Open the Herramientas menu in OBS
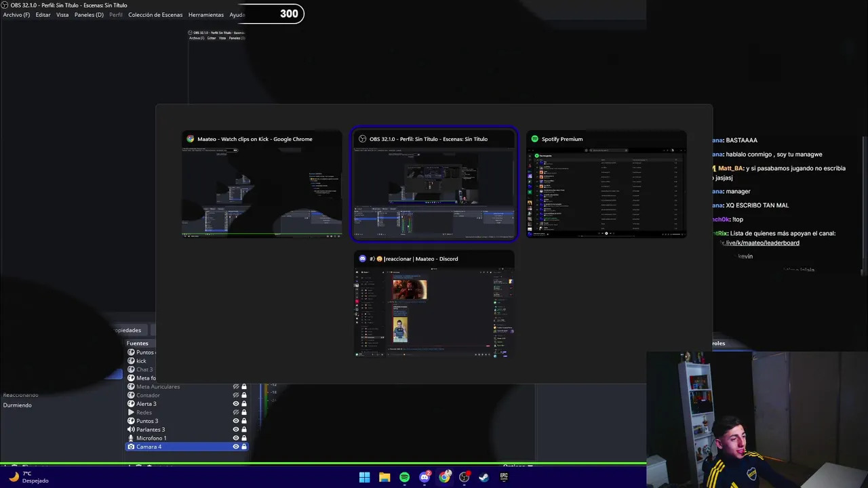This screenshot has height=488, width=868. point(205,15)
